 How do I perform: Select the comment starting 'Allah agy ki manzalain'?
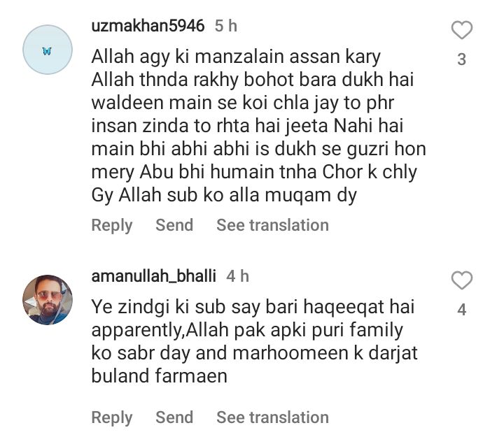pos(259,126)
